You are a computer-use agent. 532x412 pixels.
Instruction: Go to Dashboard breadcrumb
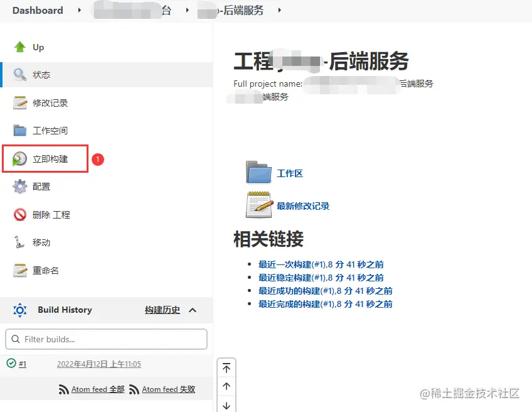[x=38, y=10]
